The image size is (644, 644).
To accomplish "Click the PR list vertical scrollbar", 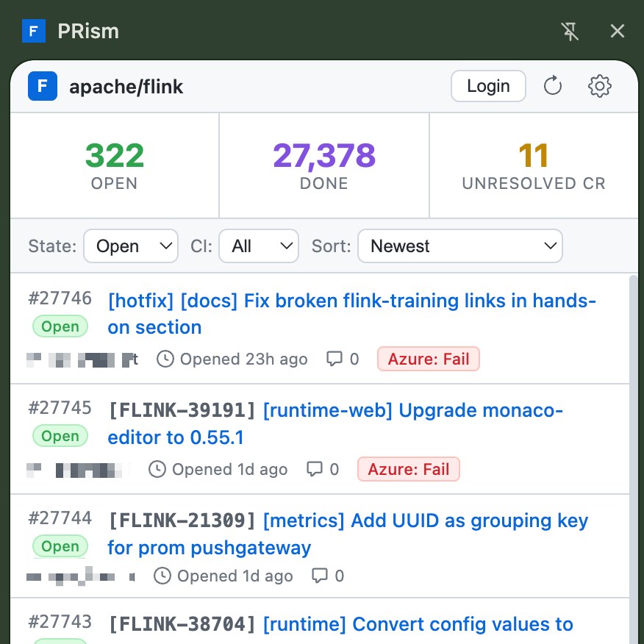I will click(633, 459).
